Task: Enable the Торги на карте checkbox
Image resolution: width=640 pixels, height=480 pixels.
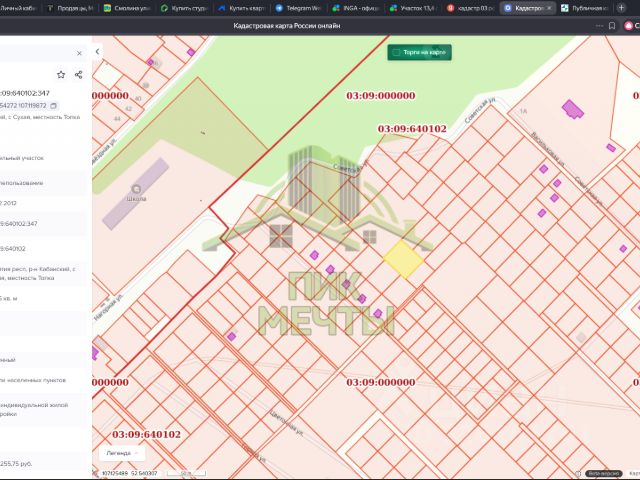Action: click(396, 52)
